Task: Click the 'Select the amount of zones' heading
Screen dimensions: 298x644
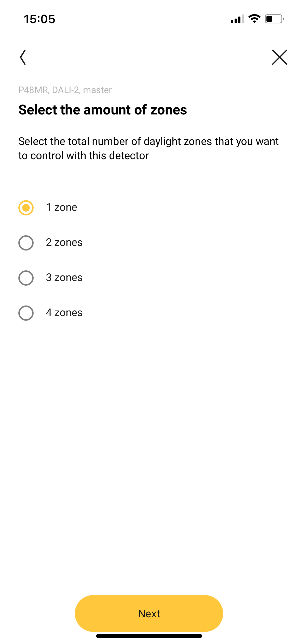Action: 103,110
